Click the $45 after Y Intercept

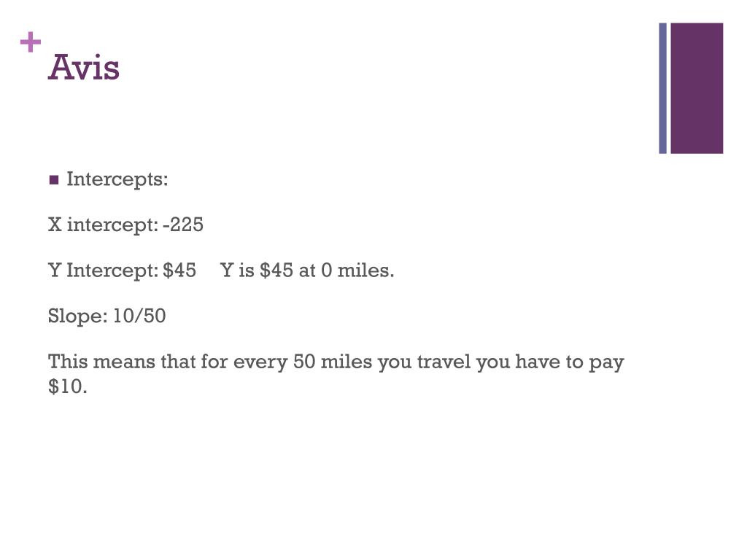[179, 271]
